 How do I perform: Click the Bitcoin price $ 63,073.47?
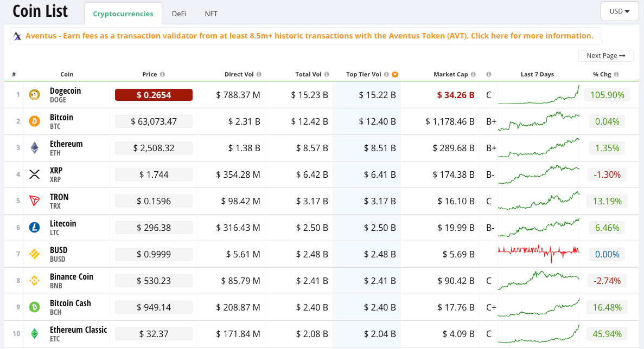[154, 121]
